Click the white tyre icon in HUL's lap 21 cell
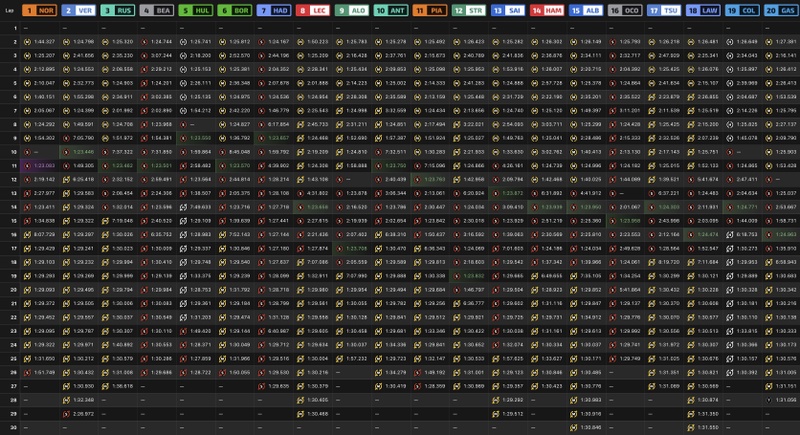 coord(183,303)
